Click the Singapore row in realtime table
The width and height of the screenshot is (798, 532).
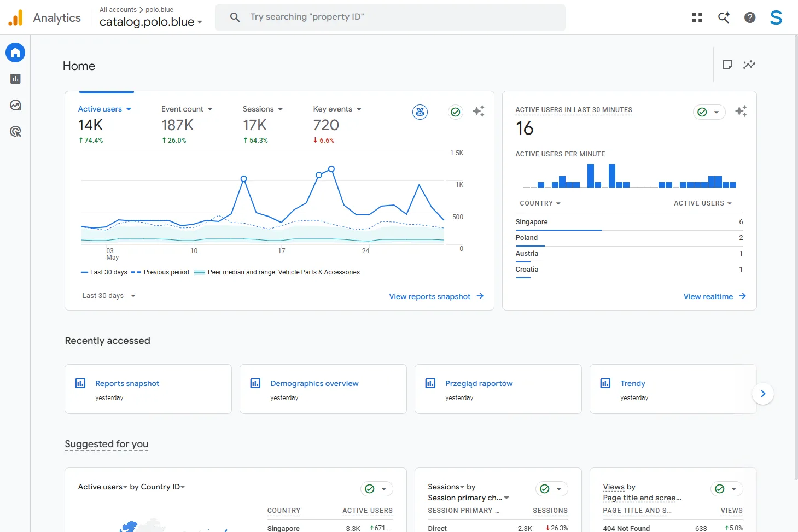point(629,222)
